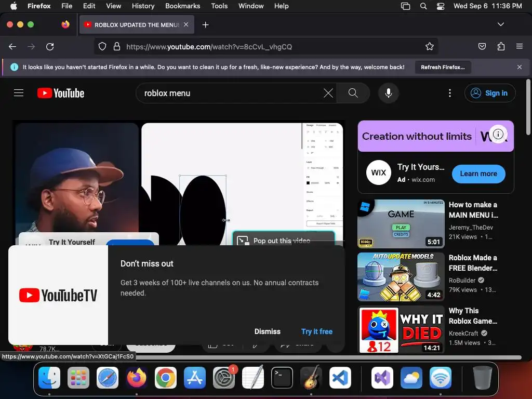The width and height of the screenshot is (532, 399).
Task: Open the Apple menu
Action: pyautogui.click(x=14, y=6)
